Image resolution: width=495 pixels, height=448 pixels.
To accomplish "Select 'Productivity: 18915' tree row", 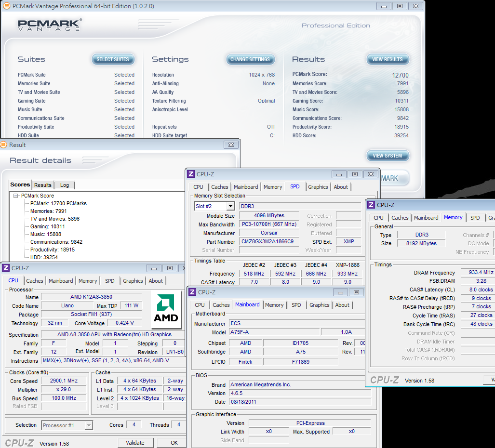I will click(x=53, y=250).
